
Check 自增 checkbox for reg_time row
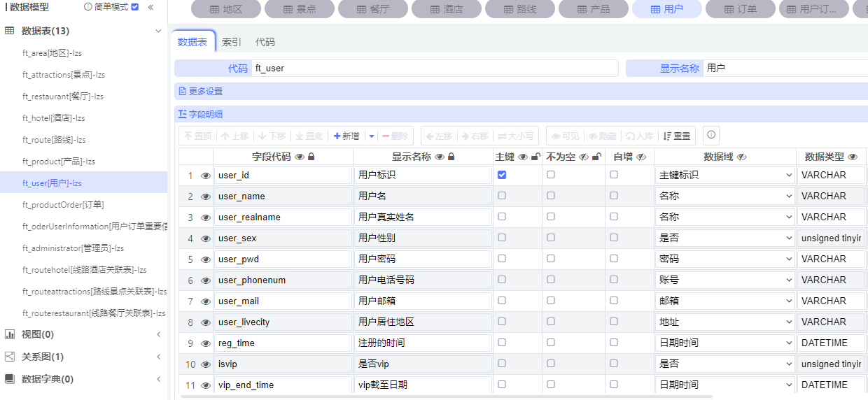tap(614, 343)
